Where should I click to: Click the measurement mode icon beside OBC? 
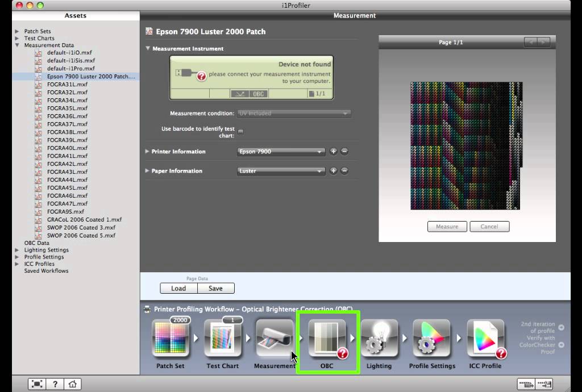tap(240, 94)
